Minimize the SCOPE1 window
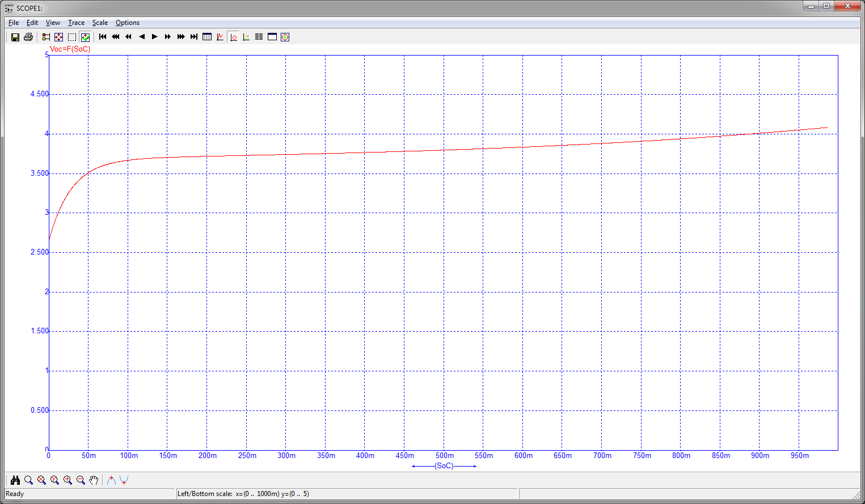 (x=811, y=6)
